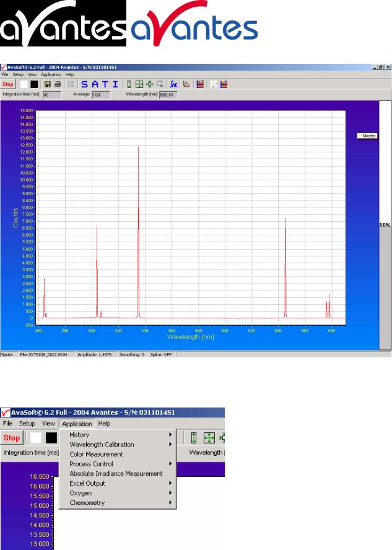
Task: Expand the Excel Output submenu
Action: 118,483
